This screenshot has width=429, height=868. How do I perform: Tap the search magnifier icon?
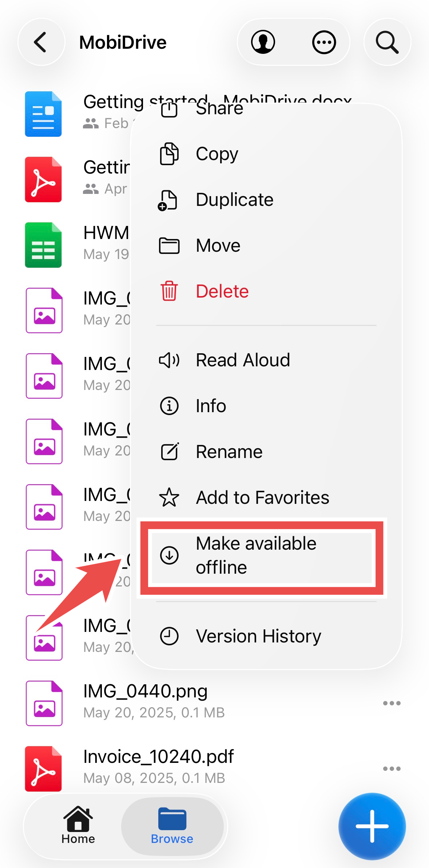coord(387,42)
